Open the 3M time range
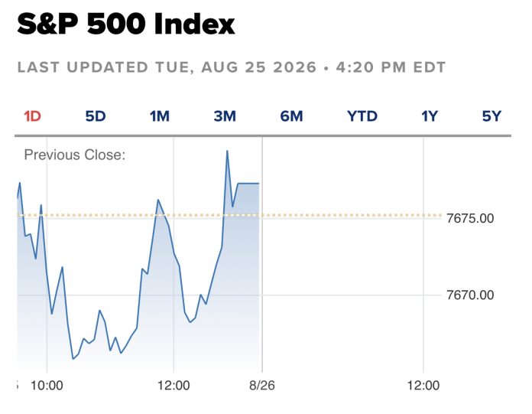This screenshot has width=532, height=414. [x=225, y=116]
